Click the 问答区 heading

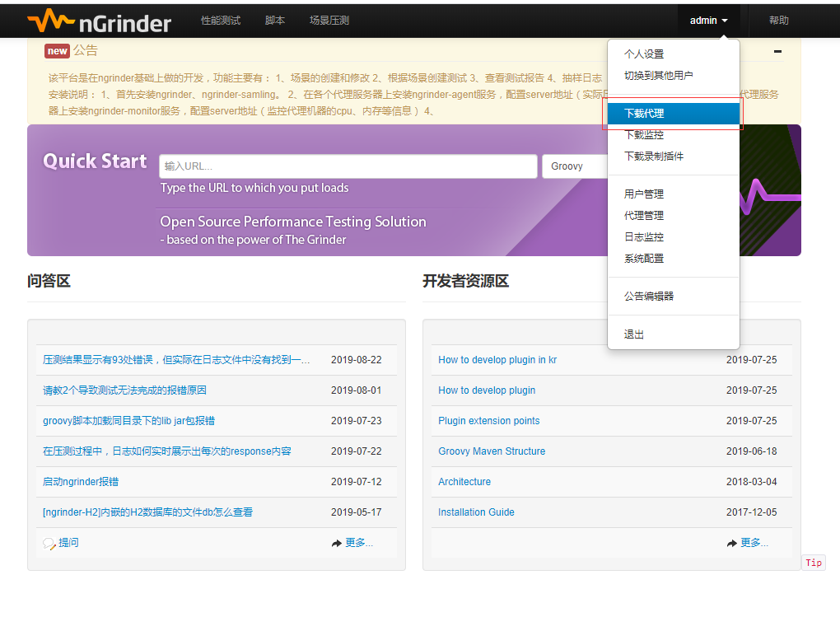[x=49, y=281]
